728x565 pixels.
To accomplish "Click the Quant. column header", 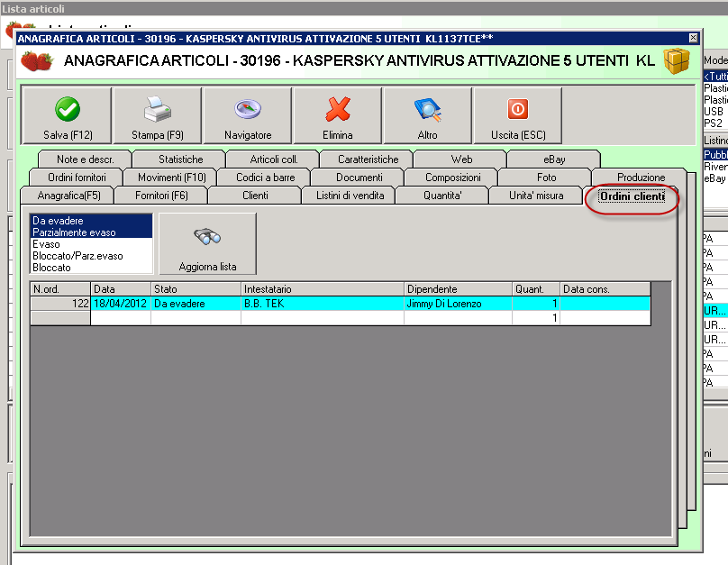I will tap(536, 289).
